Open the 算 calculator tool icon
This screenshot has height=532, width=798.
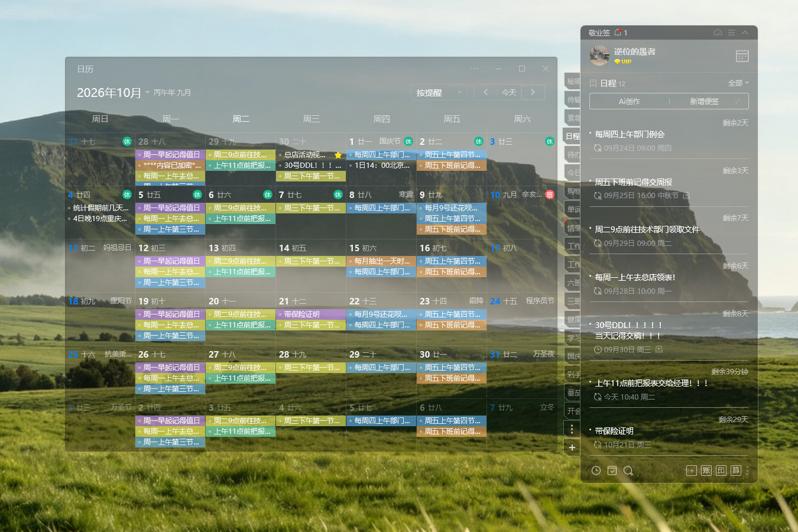pyautogui.click(x=736, y=471)
